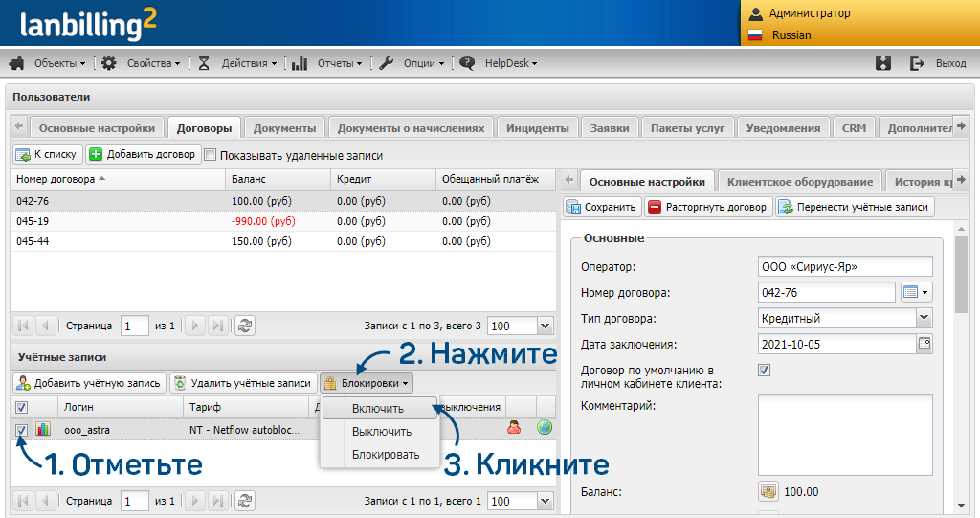Click Перенести учётные записи button
Image resolution: width=980 pixels, height=518 pixels.
[855, 207]
